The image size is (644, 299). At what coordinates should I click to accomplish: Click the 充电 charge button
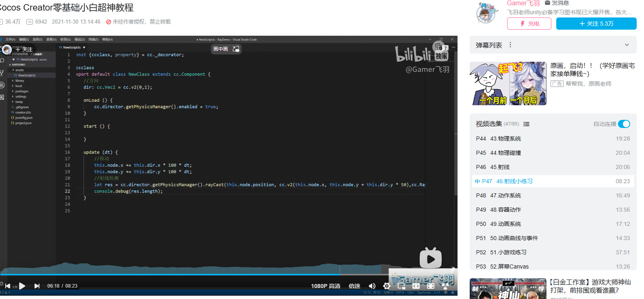[529, 24]
